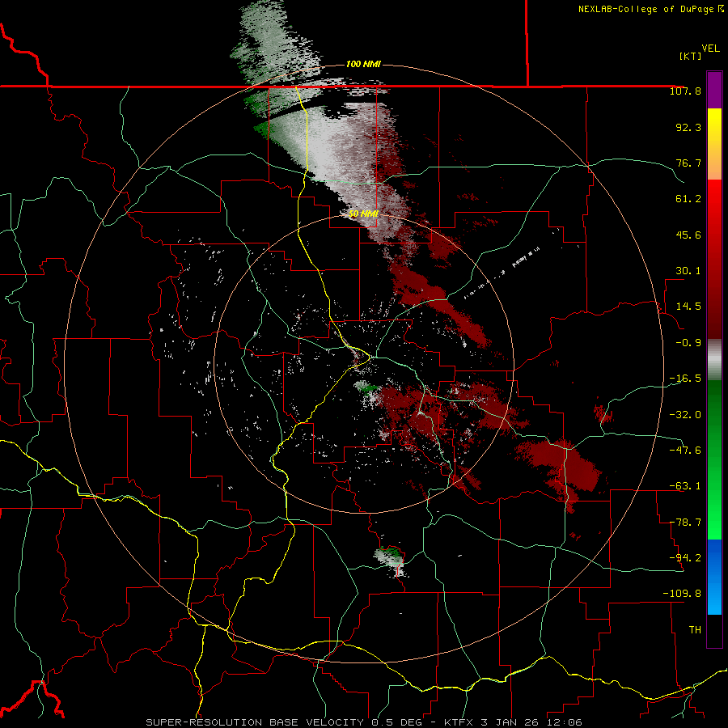Click the -109.8 legend value
The width and height of the screenshot is (728, 728).
pyautogui.click(x=682, y=594)
